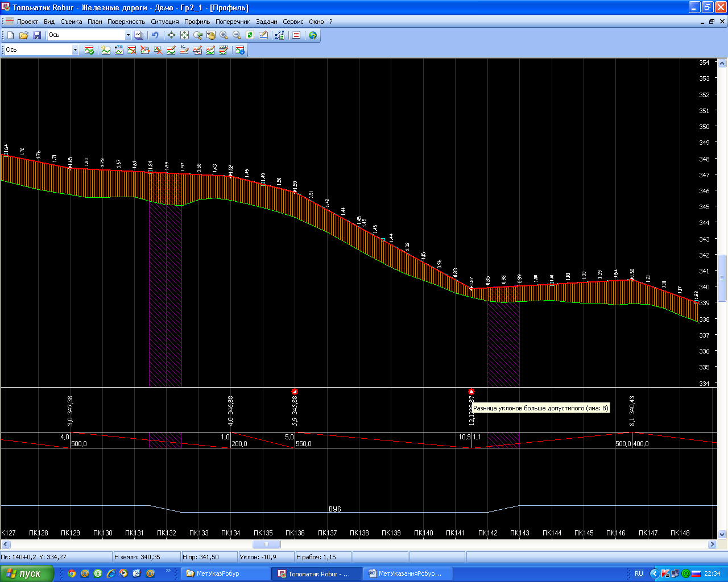The image size is (728, 582).
Task: Click the horizontal scrollbar thumb
Action: [267, 544]
